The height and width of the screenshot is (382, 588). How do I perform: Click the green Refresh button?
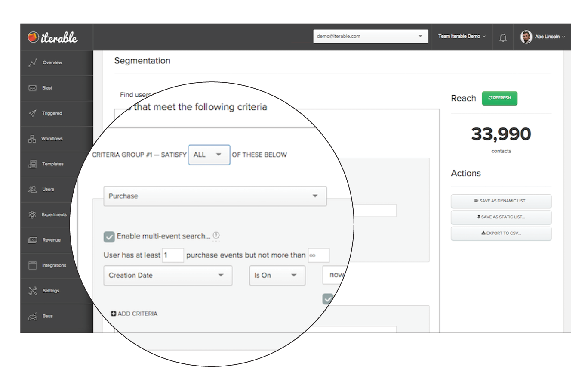pos(499,98)
